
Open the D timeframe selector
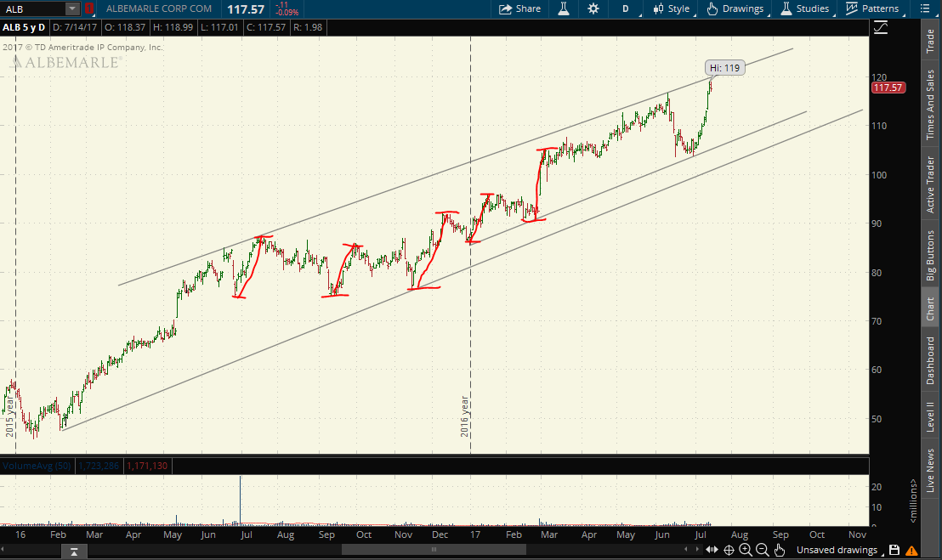pos(626,8)
